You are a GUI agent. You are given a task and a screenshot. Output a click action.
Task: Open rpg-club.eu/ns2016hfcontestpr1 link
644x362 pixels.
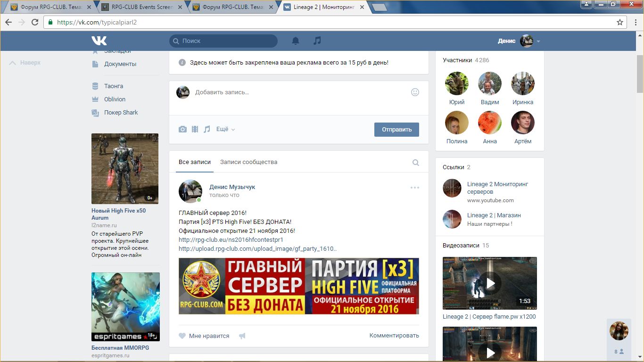231,240
